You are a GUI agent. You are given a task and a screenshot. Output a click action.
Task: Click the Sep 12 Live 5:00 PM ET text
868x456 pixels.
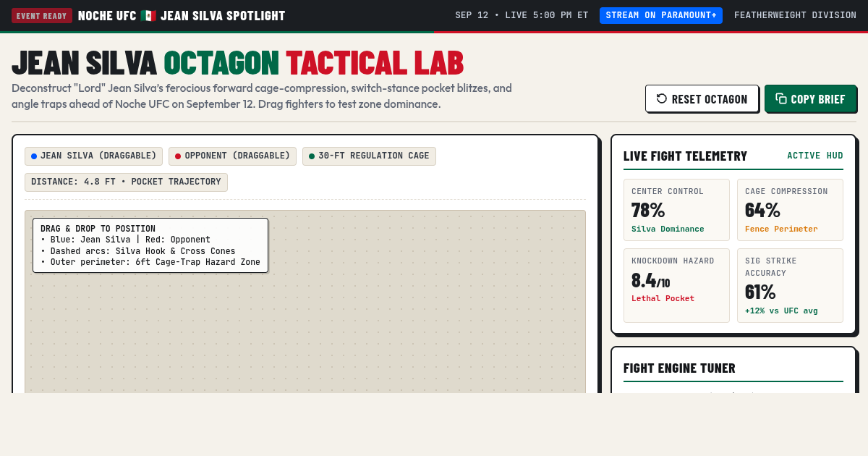522,15
